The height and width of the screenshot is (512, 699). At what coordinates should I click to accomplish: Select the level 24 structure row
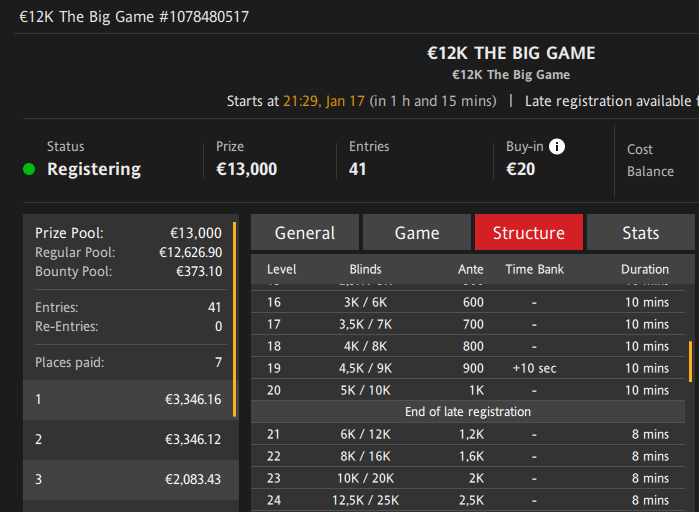(468, 500)
